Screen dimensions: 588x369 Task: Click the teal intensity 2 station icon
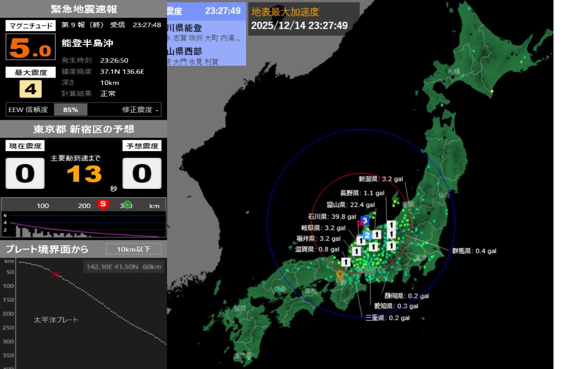[x=367, y=235]
